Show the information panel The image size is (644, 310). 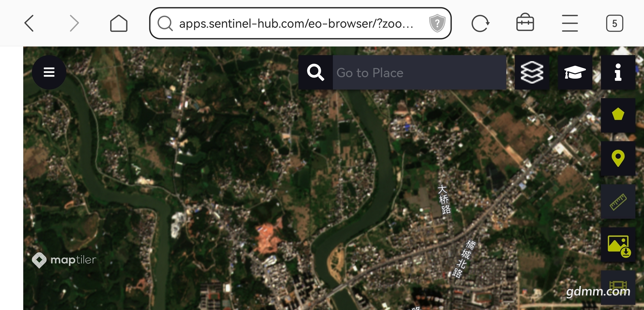coord(618,72)
